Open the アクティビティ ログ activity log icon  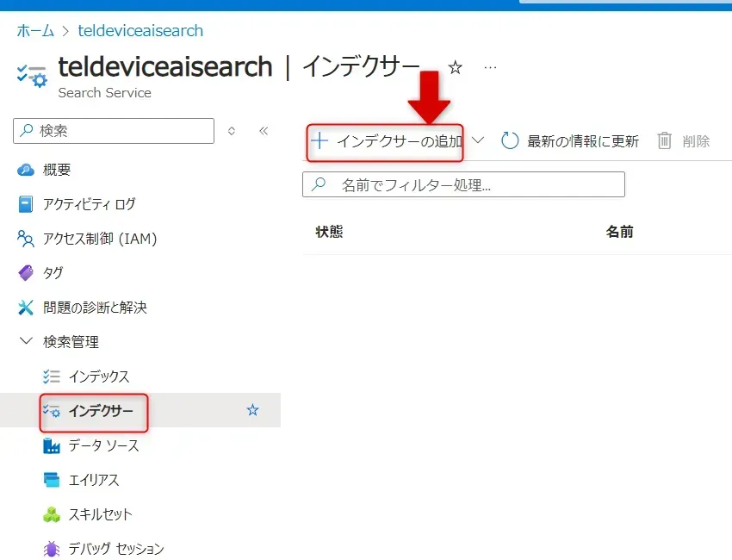point(26,204)
